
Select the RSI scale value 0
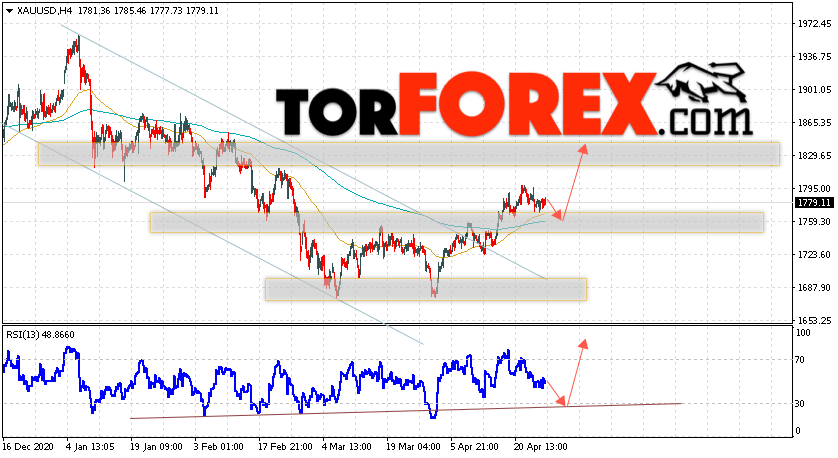pos(798,431)
